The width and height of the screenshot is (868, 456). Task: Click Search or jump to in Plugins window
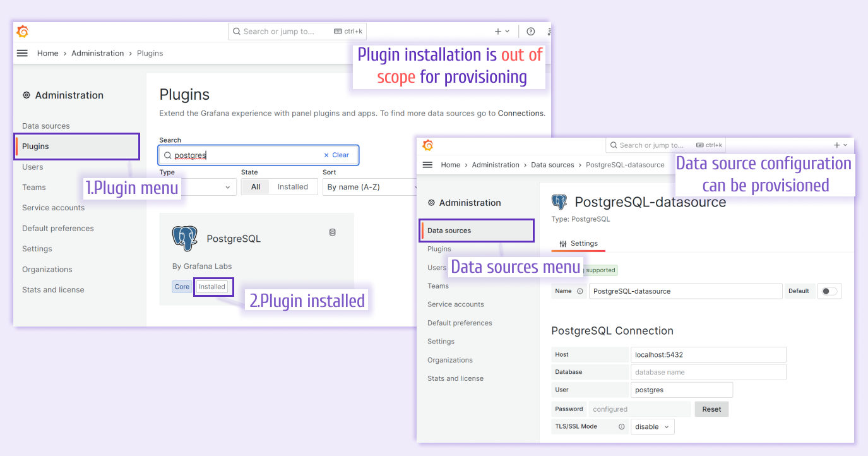[297, 32]
